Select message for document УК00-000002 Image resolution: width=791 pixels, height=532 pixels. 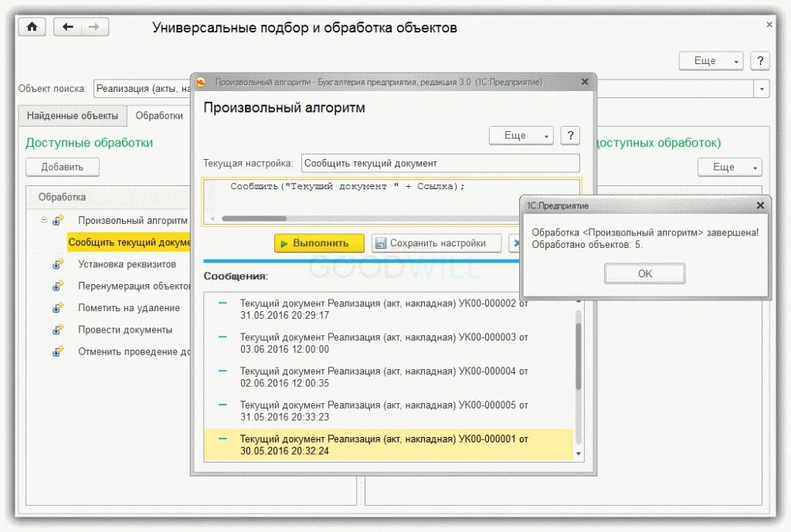point(389,309)
